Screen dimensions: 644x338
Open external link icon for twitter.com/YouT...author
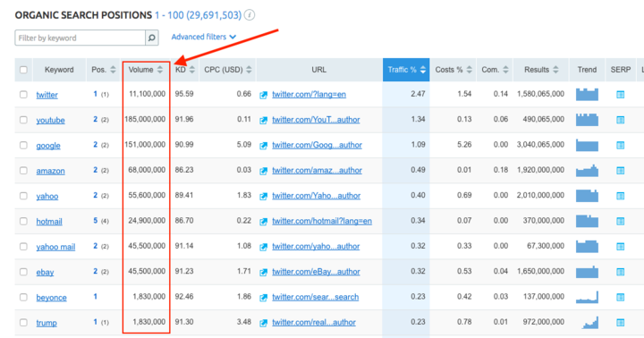click(263, 121)
